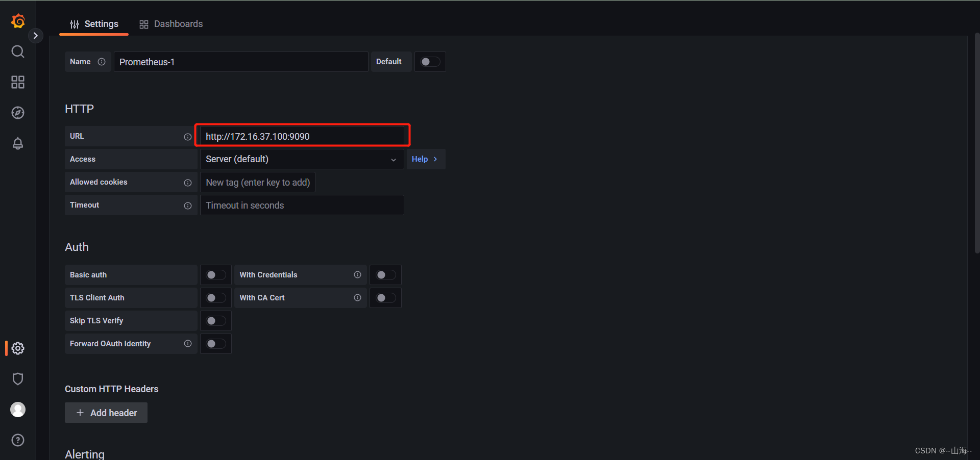This screenshot has height=460, width=980.
Task: Click the info icon beside Forward OAuth Identity
Action: coord(188,344)
